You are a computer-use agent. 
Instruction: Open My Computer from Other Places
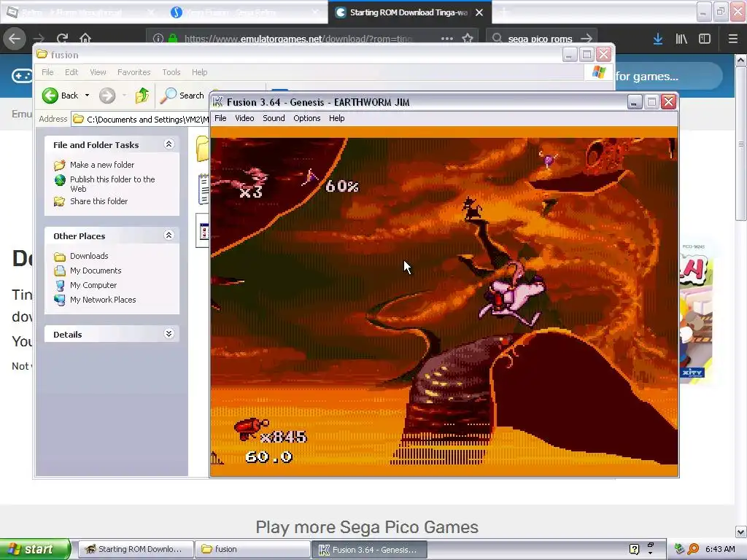(93, 285)
